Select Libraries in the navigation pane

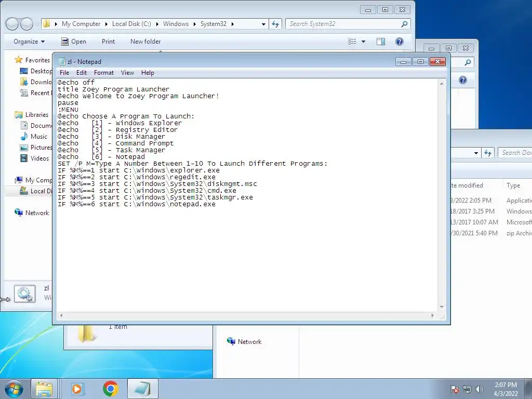(32, 115)
